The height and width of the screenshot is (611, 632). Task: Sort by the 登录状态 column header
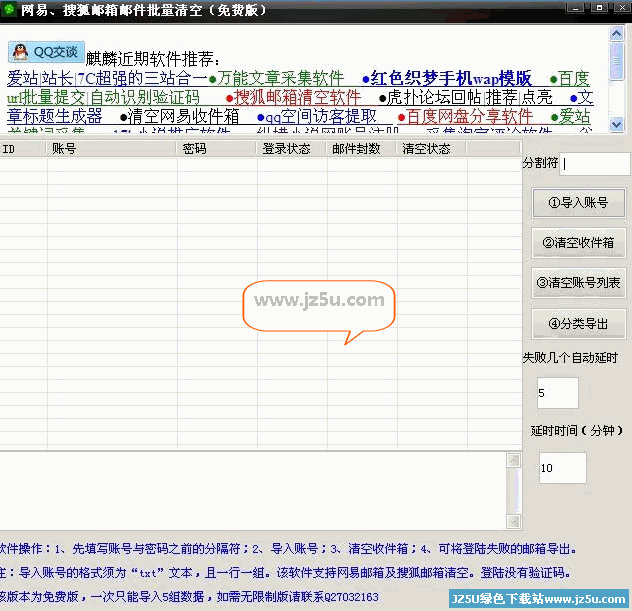(x=291, y=149)
